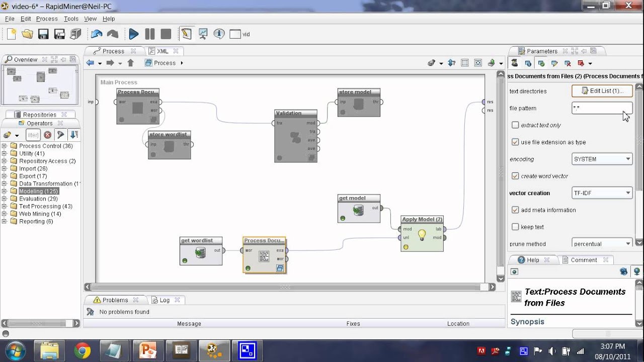The width and height of the screenshot is (644, 362).
Task: Open the Welcome perspective info icon
Action: pos(219,34)
